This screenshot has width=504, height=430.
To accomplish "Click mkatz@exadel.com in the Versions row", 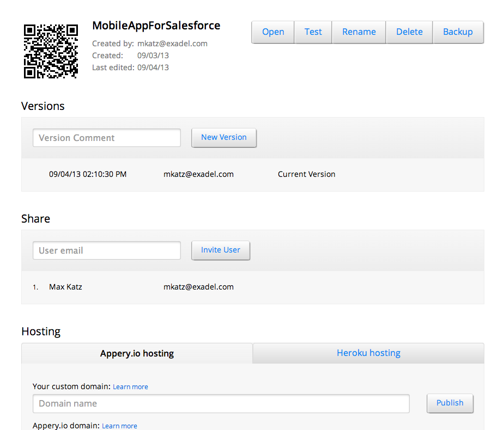I will 198,174.
